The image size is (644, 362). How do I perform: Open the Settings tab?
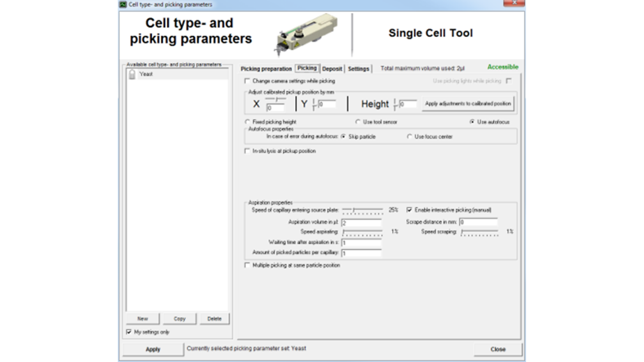(x=358, y=69)
